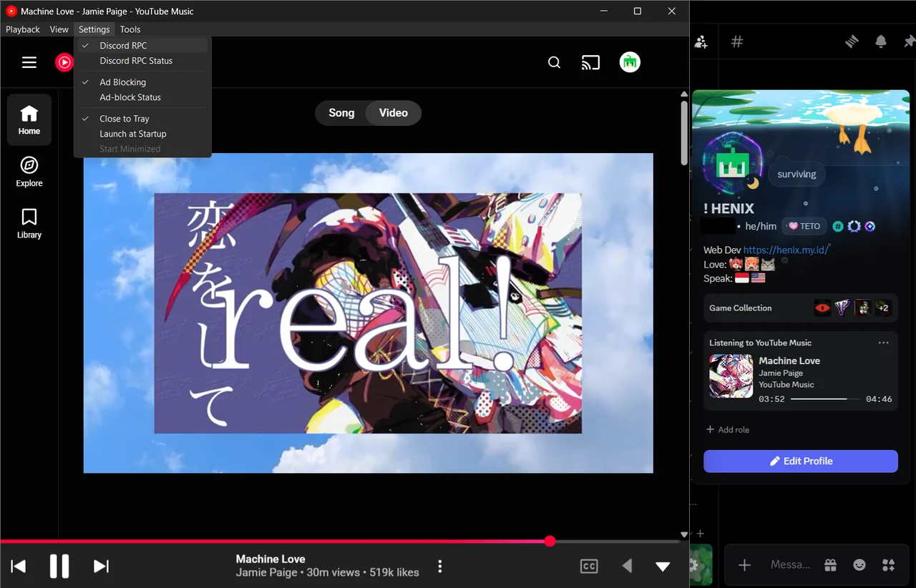Open Discord RPC Status entry
The height and width of the screenshot is (588, 916).
(x=142, y=60)
